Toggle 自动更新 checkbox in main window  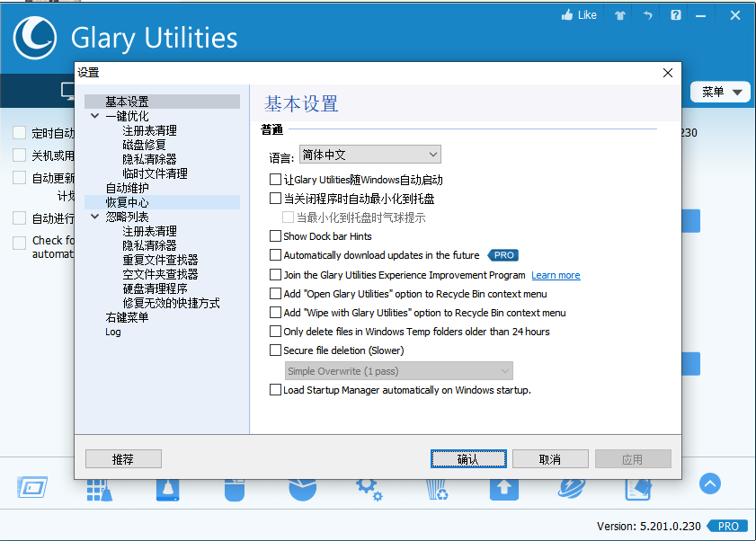(19, 177)
